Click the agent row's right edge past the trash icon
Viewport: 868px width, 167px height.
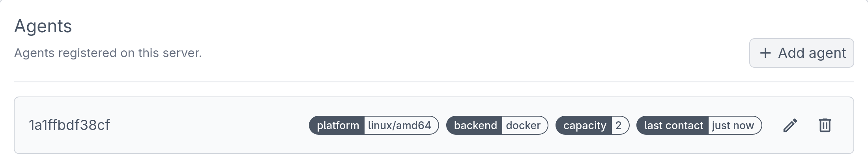click(844, 125)
